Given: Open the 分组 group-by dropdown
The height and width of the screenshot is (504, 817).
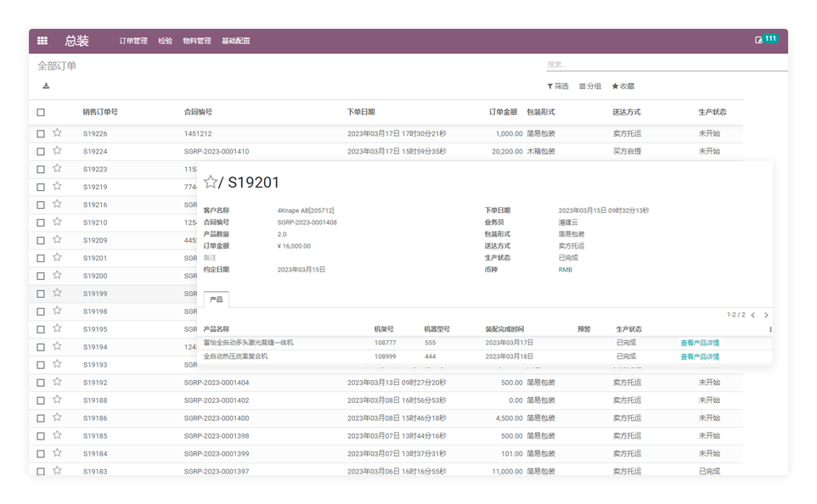Looking at the screenshot, I should pyautogui.click(x=589, y=87).
